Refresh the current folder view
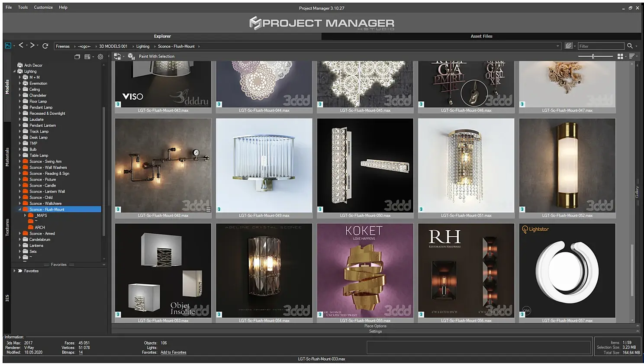 pos(45,45)
